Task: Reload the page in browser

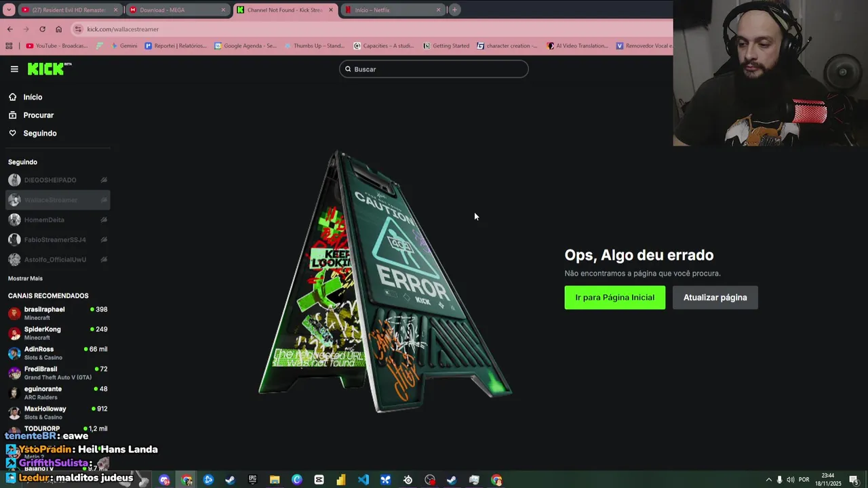Action: (42, 29)
